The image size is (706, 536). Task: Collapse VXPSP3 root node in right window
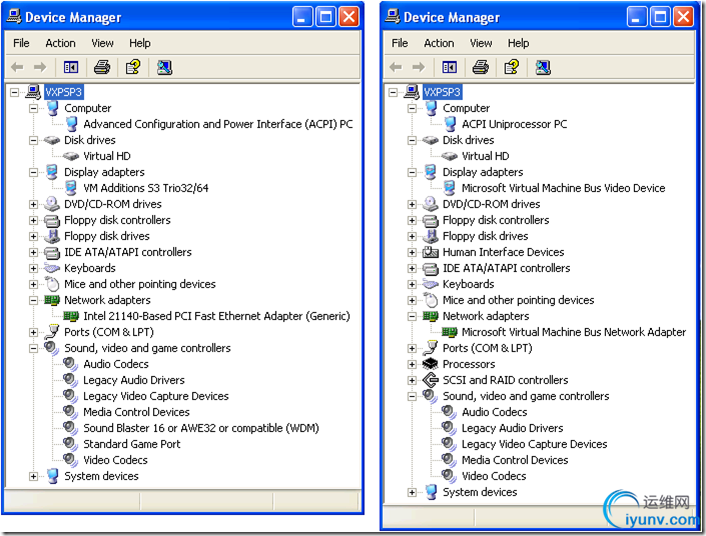pyautogui.click(x=393, y=92)
